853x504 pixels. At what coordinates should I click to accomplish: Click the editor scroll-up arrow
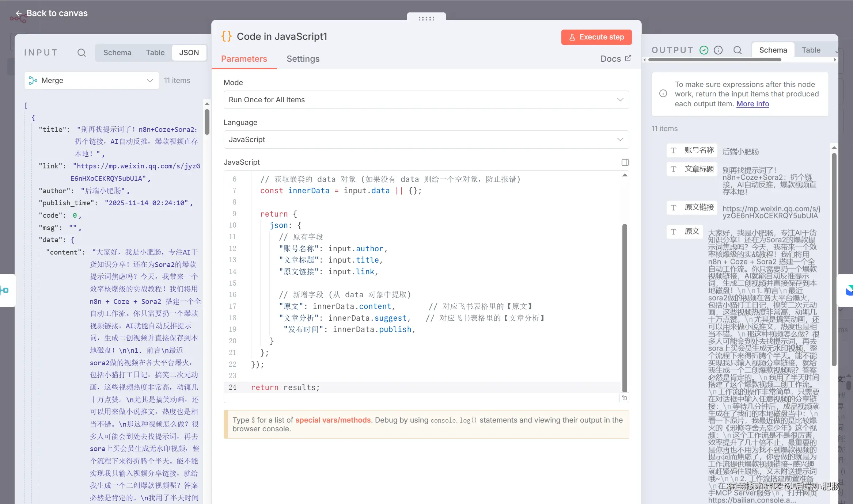[x=625, y=175]
